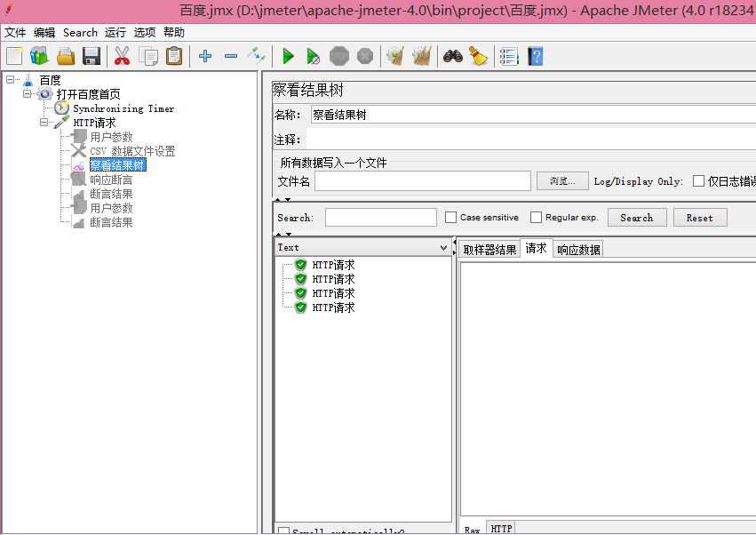
Task: Click the New test plan toolbar icon
Action: coord(14,57)
